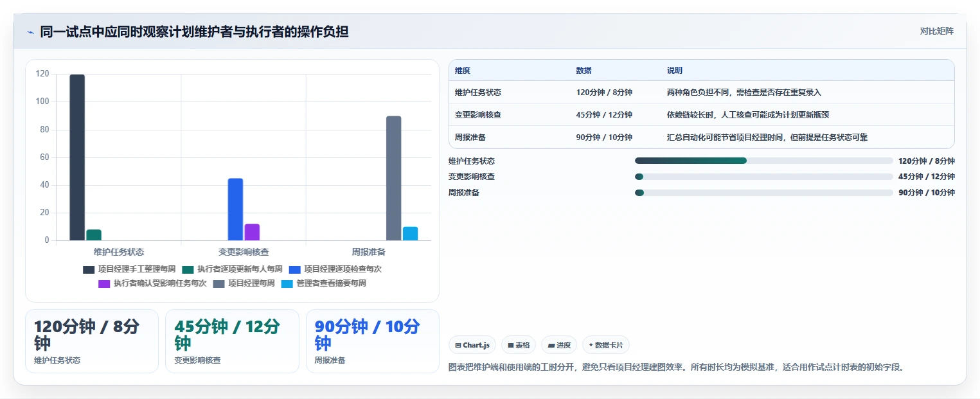Click table cell 变更影响核查
The image size is (980, 399).
(478, 115)
